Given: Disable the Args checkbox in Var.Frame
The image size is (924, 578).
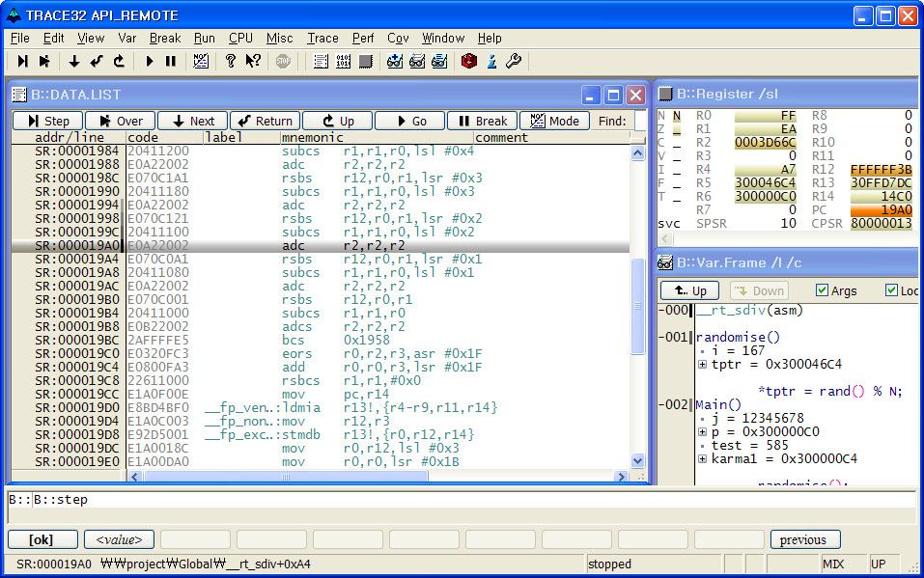Looking at the screenshot, I should coord(822,290).
